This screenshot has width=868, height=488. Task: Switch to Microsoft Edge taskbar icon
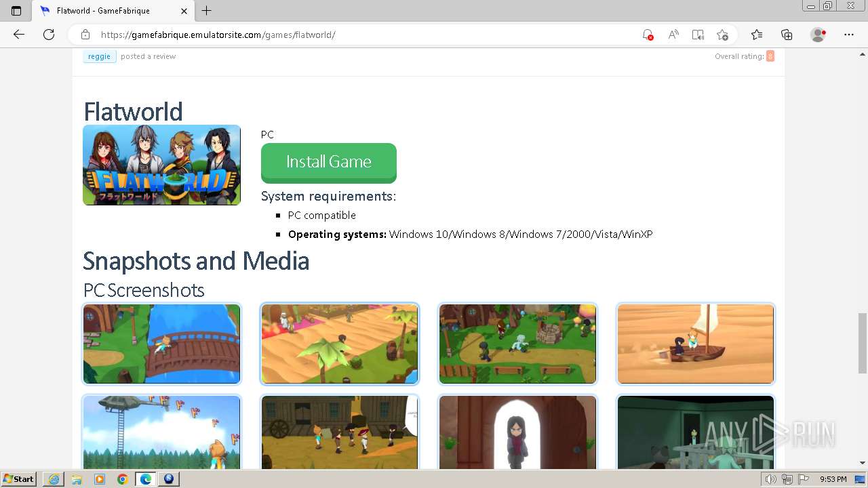(x=146, y=479)
